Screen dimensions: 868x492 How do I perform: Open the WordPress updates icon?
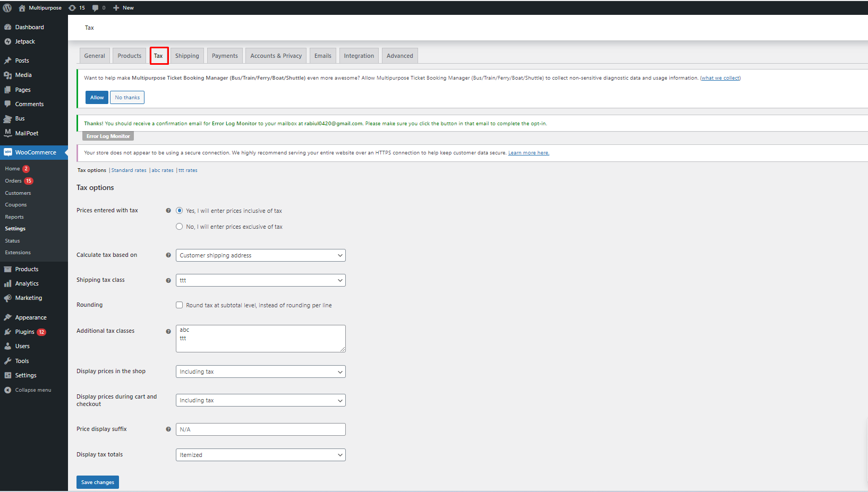tap(72, 7)
